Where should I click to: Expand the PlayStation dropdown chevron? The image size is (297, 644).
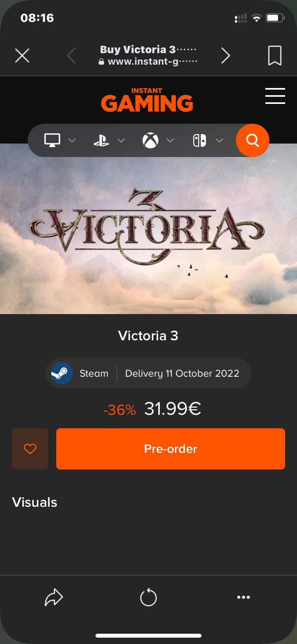click(x=121, y=140)
